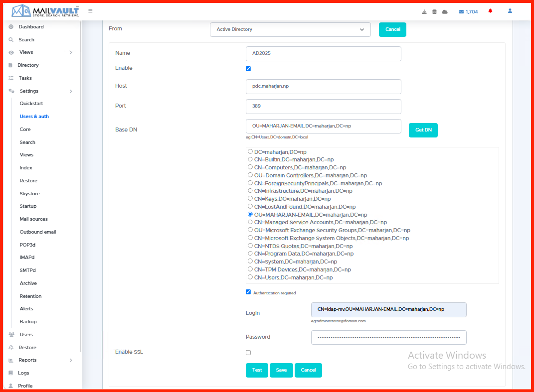The image size is (534, 392).
Task: Click the Login input field
Action: [388, 310]
